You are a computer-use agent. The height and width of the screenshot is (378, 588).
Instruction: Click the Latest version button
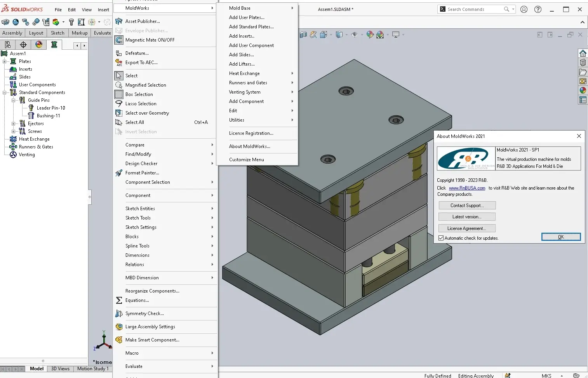click(x=467, y=217)
